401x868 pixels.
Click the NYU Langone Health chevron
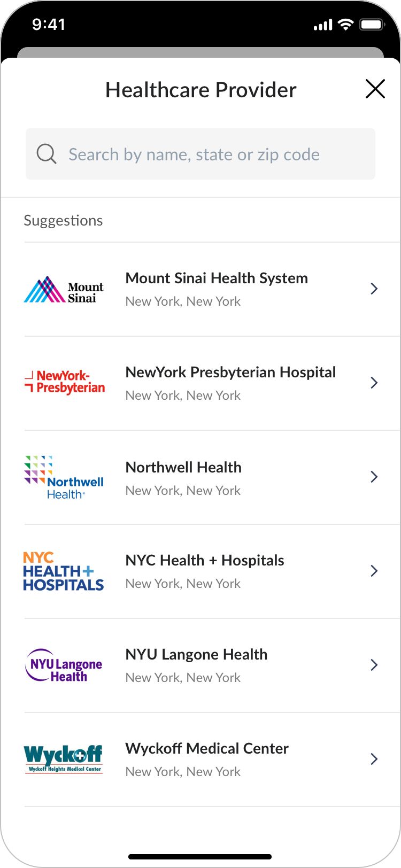tap(374, 665)
